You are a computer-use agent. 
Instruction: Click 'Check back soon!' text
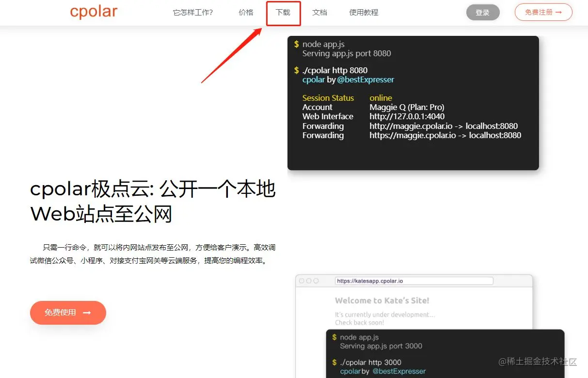click(x=360, y=323)
